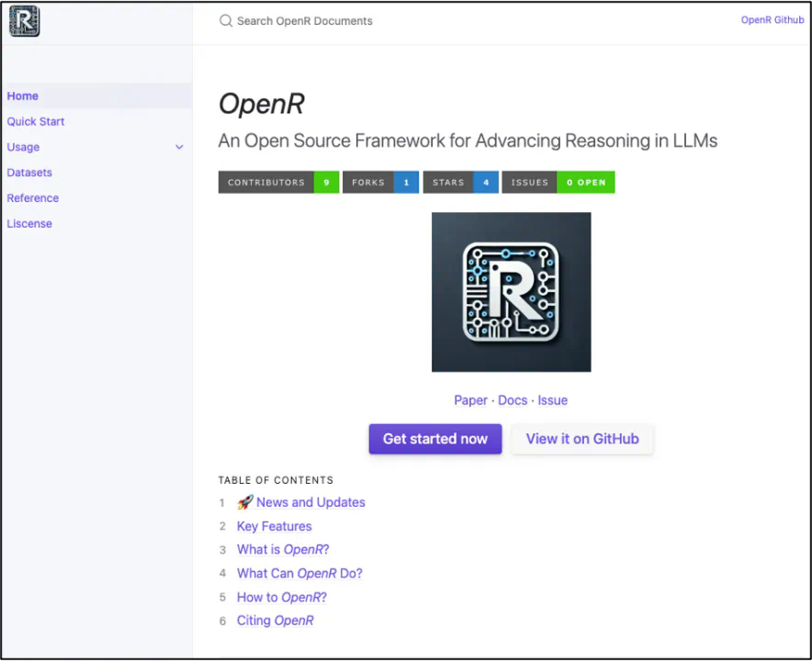Open the Home sidebar item

click(23, 95)
